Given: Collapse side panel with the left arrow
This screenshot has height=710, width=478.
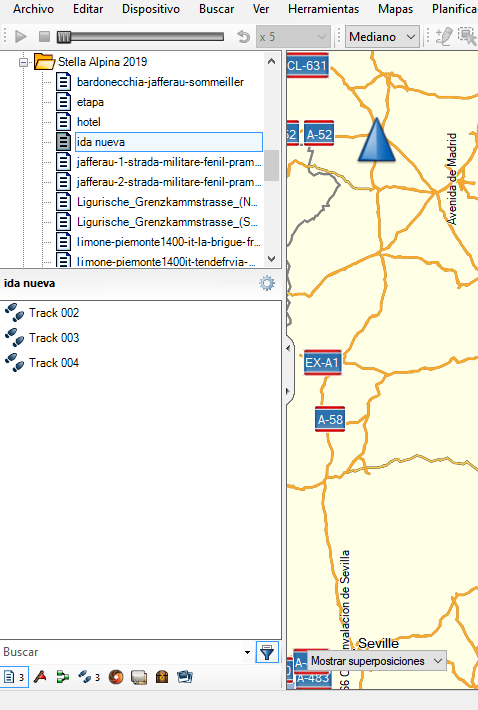Looking at the screenshot, I should 289,348.
